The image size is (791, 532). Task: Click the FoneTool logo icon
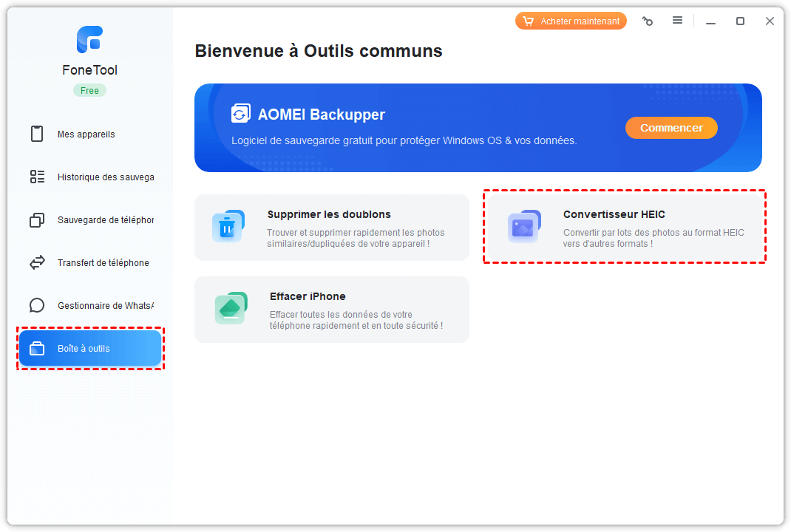pyautogui.click(x=89, y=40)
